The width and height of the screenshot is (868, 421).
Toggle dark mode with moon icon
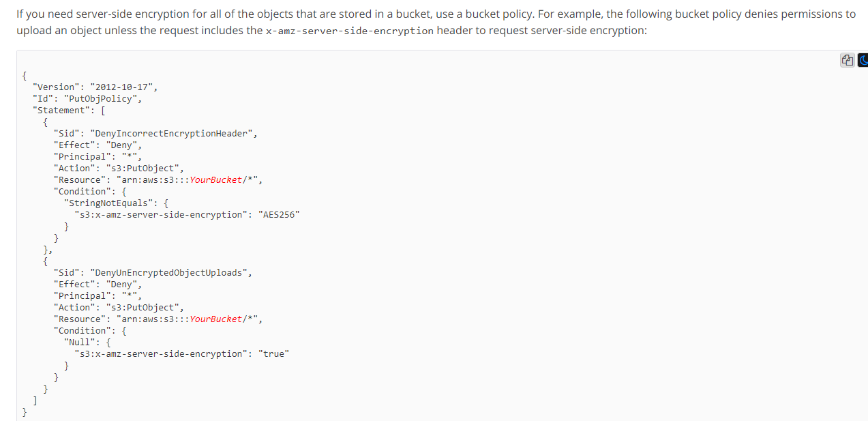[x=863, y=61]
